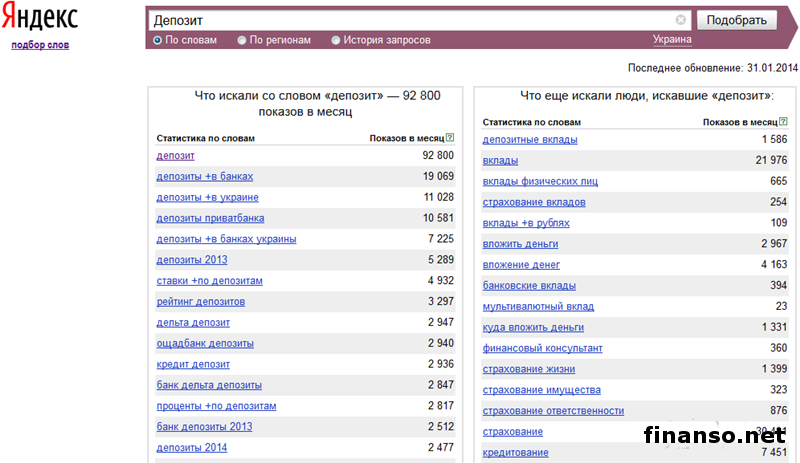This screenshot has width=800, height=463.
Task: Select the 'По регионам' radio button
Action: click(242, 40)
